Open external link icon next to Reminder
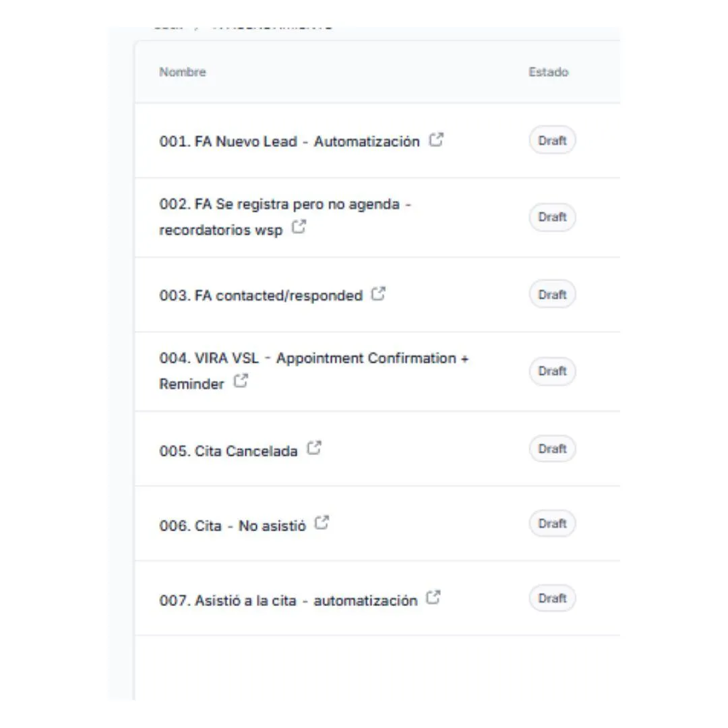 241,381
